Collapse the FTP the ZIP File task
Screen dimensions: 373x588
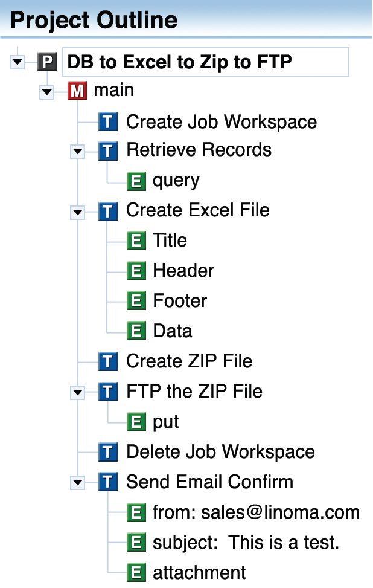[78, 393]
